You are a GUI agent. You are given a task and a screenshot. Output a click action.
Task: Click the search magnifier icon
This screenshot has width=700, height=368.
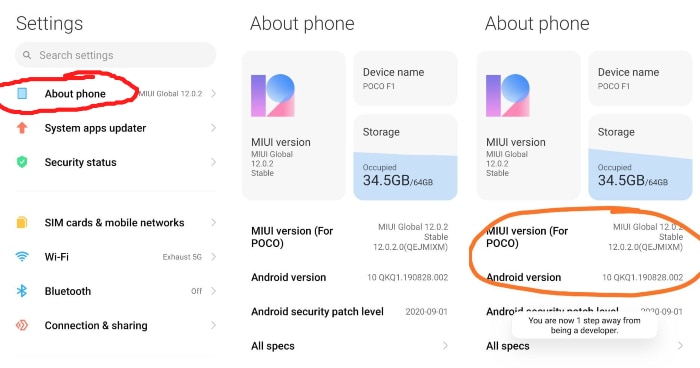(27, 55)
